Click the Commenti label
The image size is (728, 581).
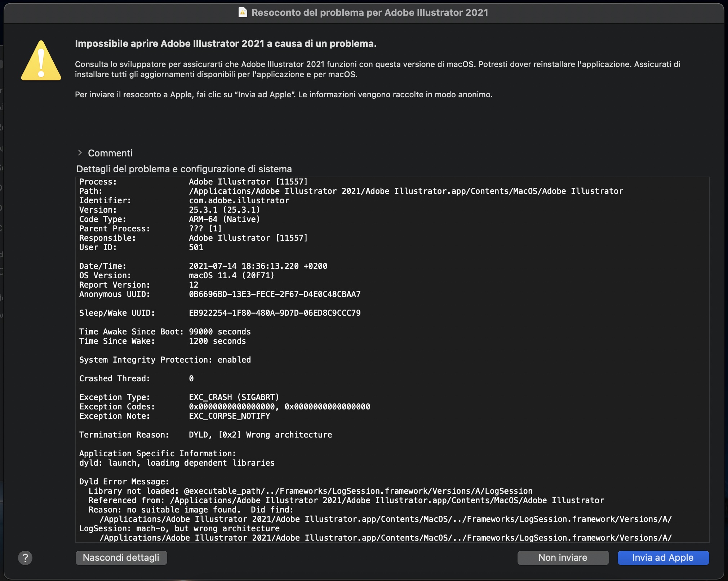(110, 153)
